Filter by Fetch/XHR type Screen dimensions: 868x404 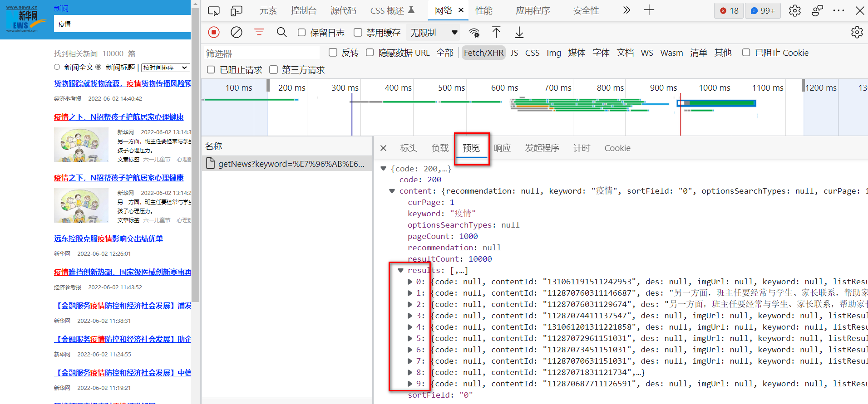483,53
